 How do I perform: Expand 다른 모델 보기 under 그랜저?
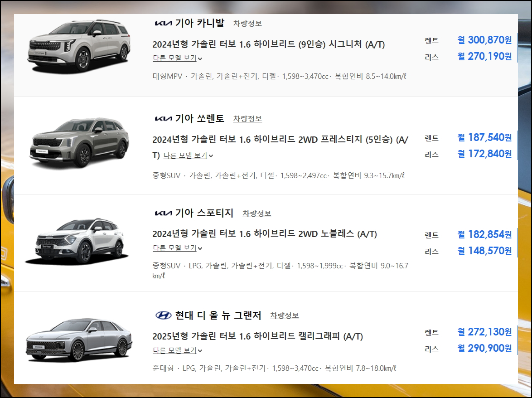[178, 350]
